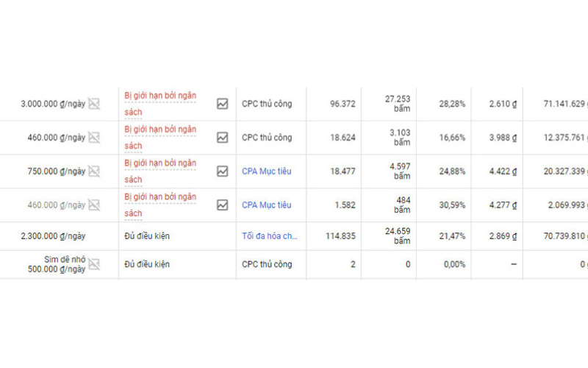Click the 'CPA Mục tiêu' link in 1.582 row
This screenshot has height=368, width=588.
(266, 205)
